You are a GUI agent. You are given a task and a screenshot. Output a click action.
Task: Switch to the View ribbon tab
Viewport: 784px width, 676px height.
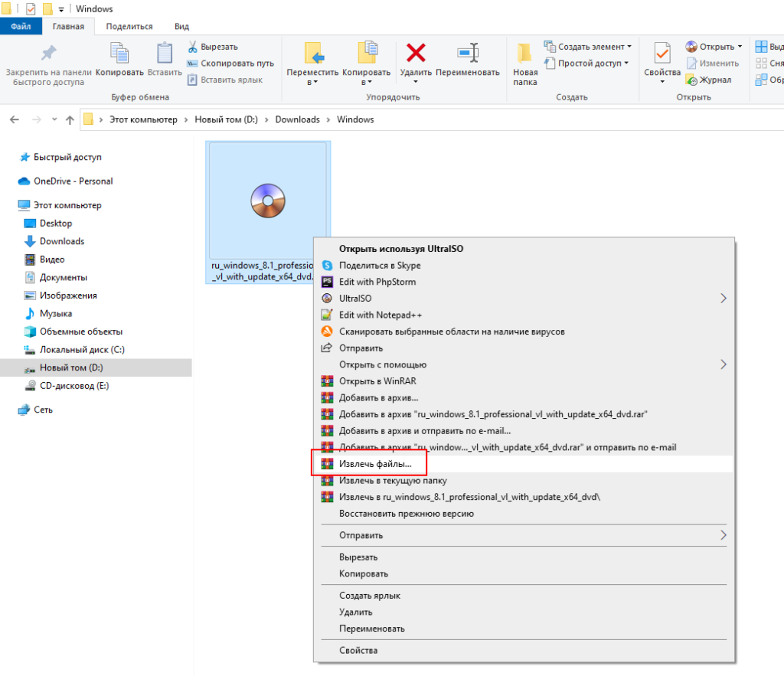coord(181,26)
